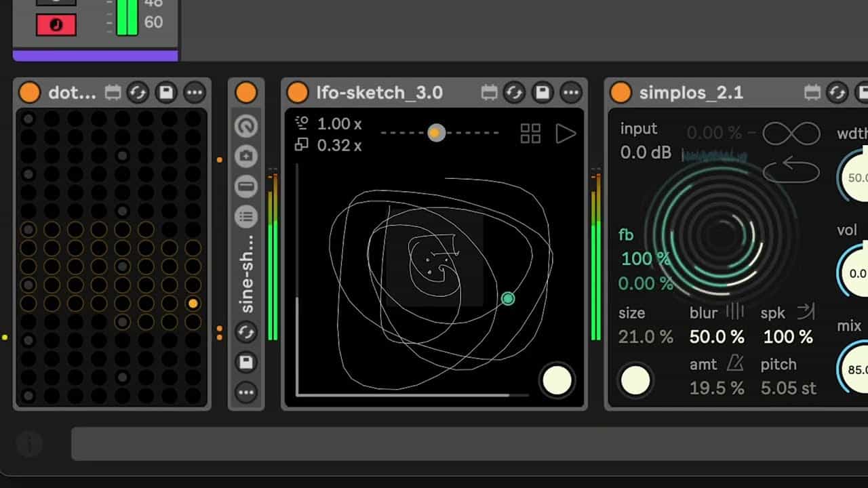The height and width of the screenshot is (488, 868).
Task: Click the scale icon beside 0.32 x
Action: click(x=302, y=144)
